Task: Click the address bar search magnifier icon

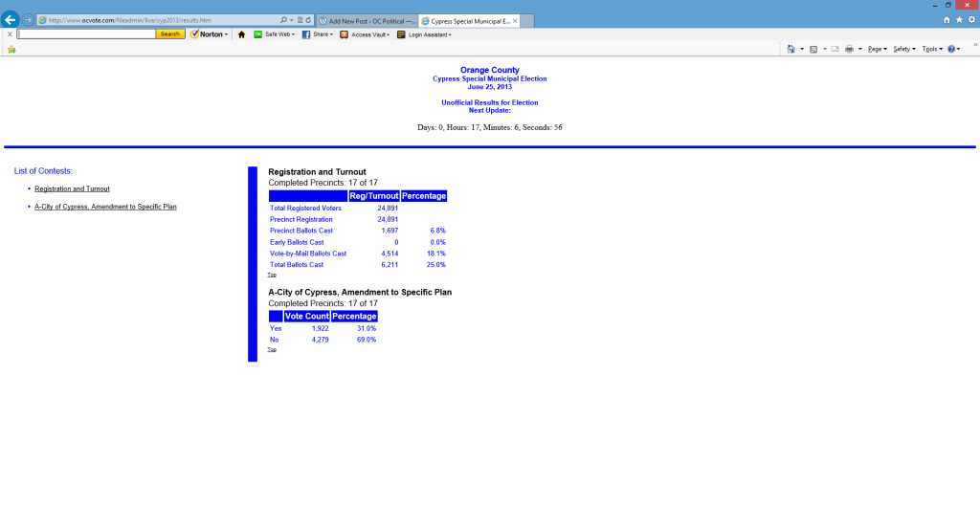Action: [x=283, y=20]
